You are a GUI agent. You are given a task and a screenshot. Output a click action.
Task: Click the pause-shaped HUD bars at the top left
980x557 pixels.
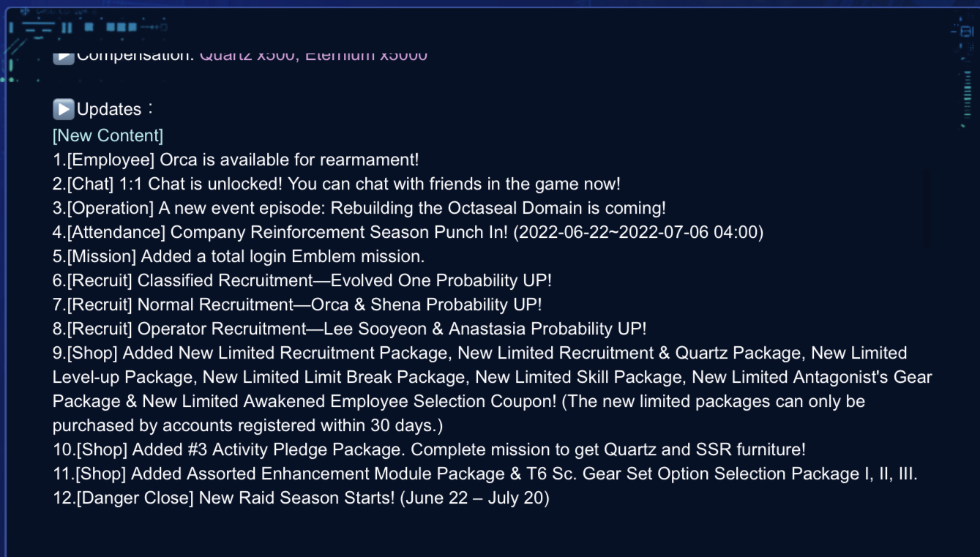pyautogui.click(x=67, y=28)
